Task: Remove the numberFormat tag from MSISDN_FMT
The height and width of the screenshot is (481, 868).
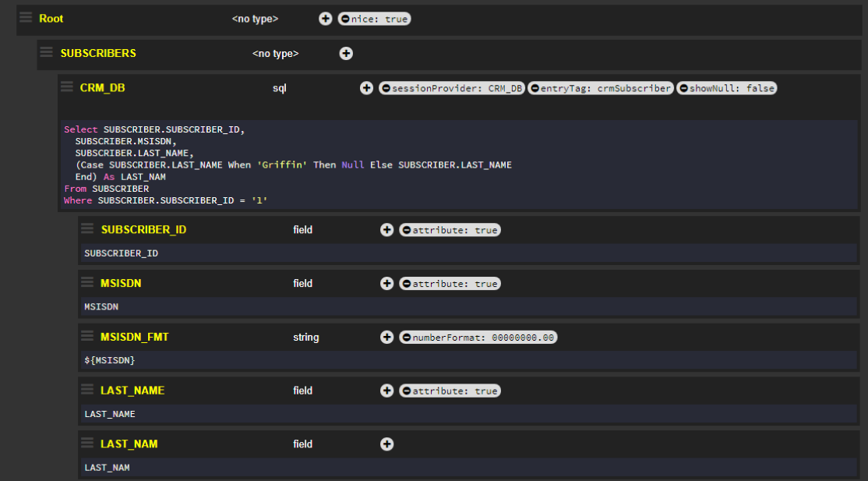Action: [406, 338]
